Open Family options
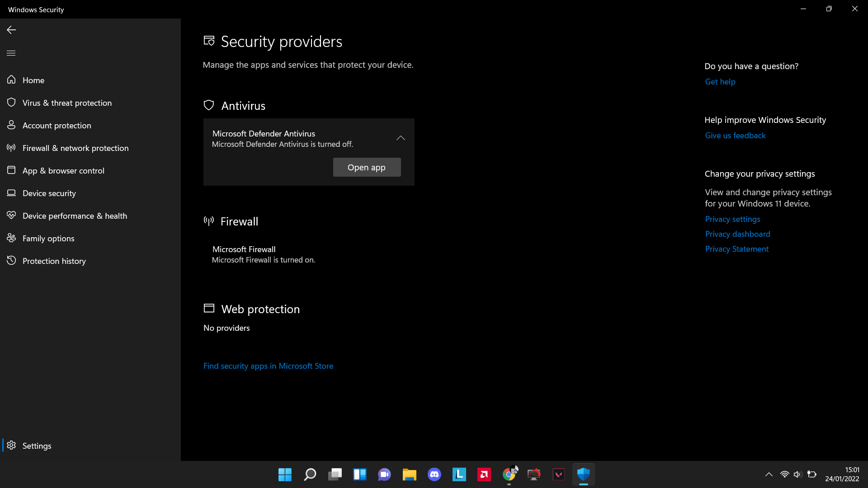 [x=48, y=238]
